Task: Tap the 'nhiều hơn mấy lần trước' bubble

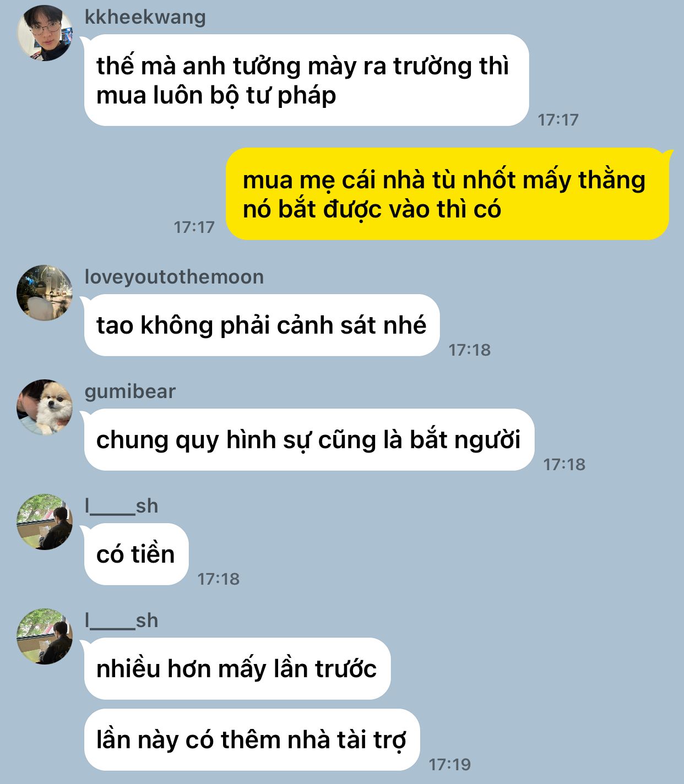Action: click(237, 669)
